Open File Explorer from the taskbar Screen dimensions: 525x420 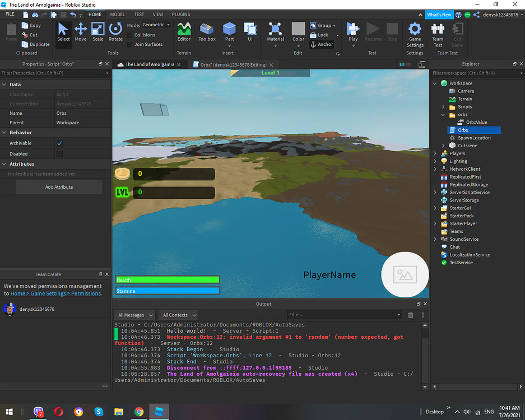[119, 412]
